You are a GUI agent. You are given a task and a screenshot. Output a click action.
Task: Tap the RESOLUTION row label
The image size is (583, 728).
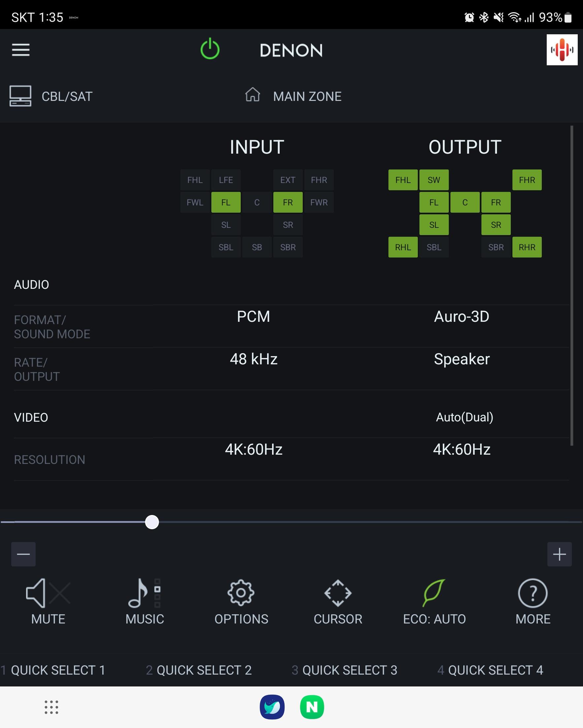pos(49,460)
